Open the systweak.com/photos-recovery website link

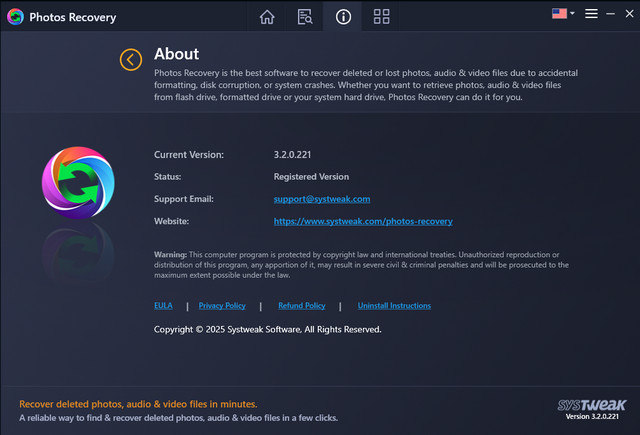[x=363, y=221]
